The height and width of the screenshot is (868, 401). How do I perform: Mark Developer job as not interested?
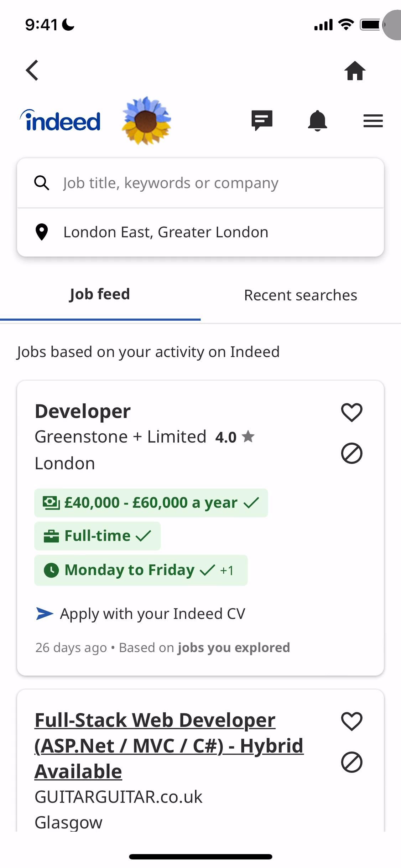coord(351,453)
